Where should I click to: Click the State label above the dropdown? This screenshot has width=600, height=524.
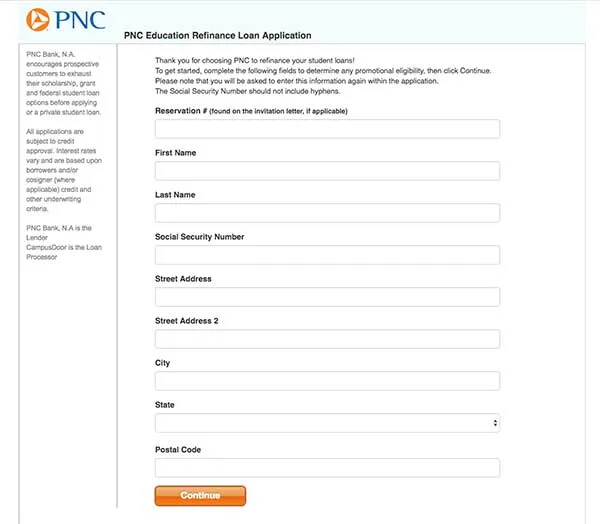(165, 405)
